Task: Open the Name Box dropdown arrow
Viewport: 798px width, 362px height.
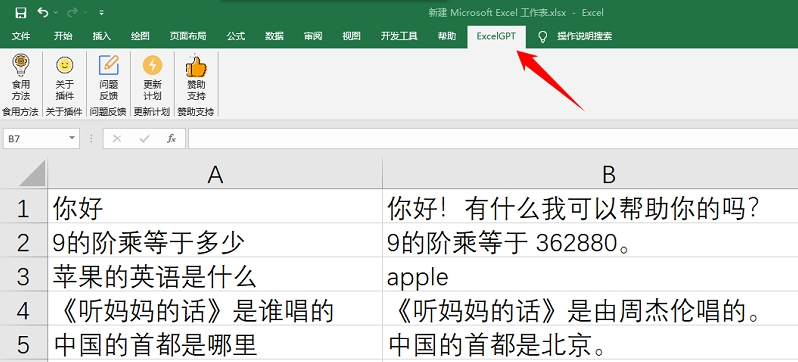Action: tap(72, 138)
